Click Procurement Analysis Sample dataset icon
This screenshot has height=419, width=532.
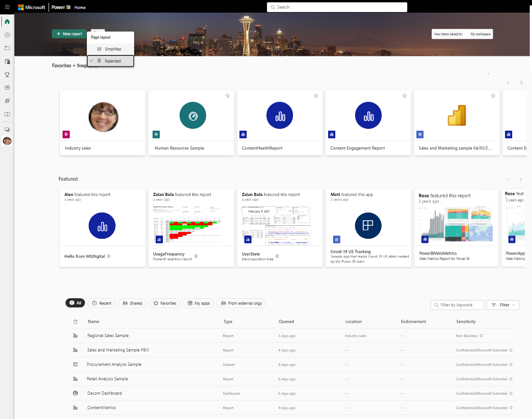[x=75, y=364]
